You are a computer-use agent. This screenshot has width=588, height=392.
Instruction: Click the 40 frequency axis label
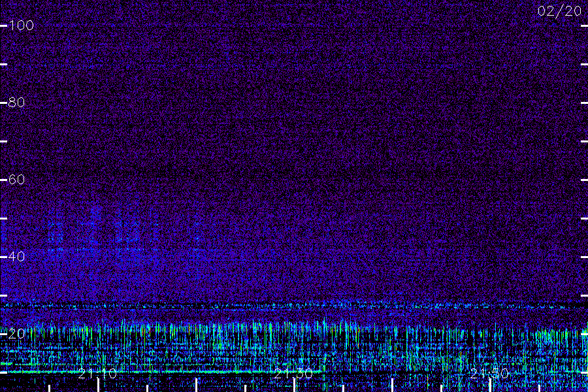tap(16, 257)
